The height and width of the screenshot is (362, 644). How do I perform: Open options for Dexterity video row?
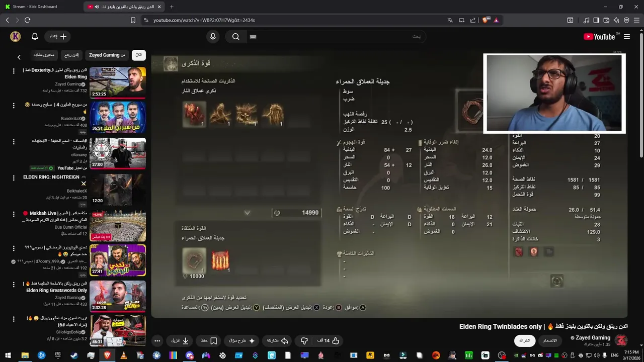14,71
